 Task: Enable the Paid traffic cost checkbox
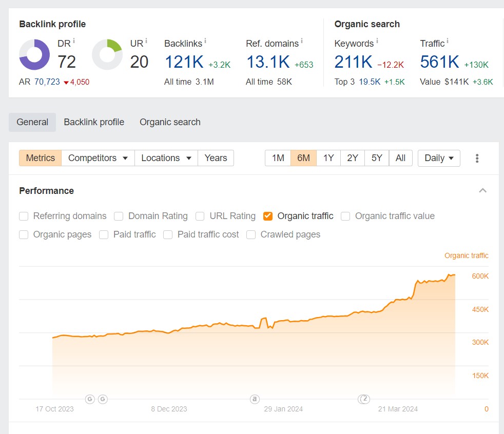168,235
